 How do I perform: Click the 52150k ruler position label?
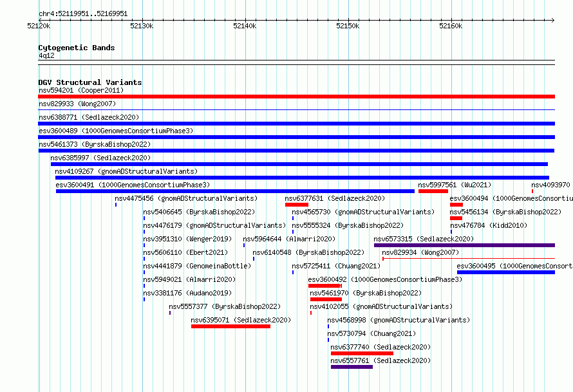point(348,26)
